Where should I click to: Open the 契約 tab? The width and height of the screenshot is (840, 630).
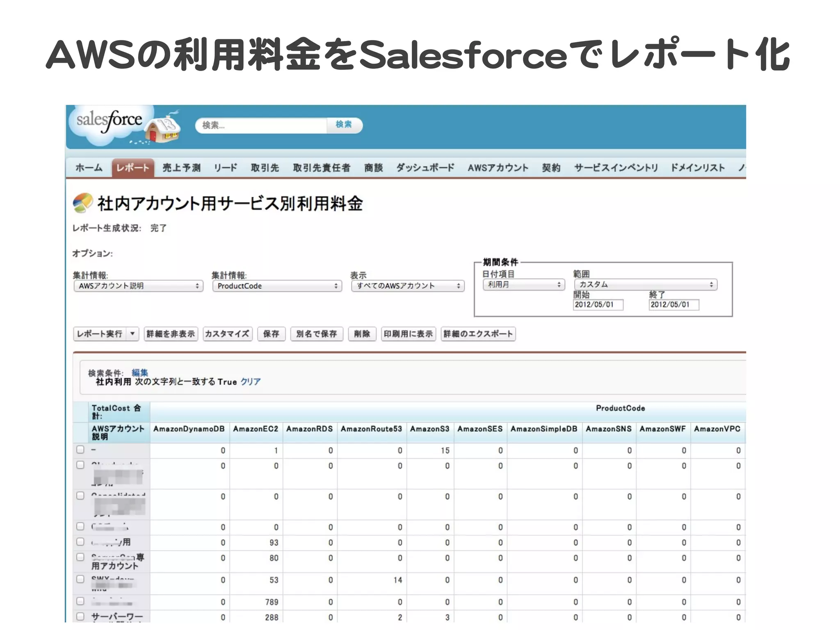(x=551, y=168)
